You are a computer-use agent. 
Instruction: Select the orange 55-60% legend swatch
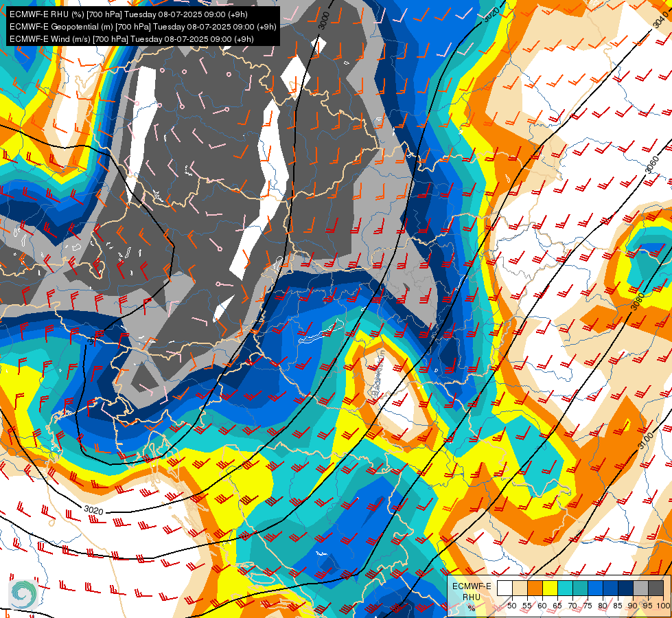pyautogui.click(x=535, y=588)
